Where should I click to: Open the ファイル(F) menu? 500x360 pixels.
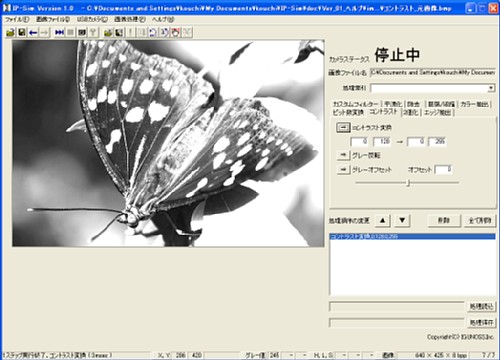pyautogui.click(x=17, y=19)
